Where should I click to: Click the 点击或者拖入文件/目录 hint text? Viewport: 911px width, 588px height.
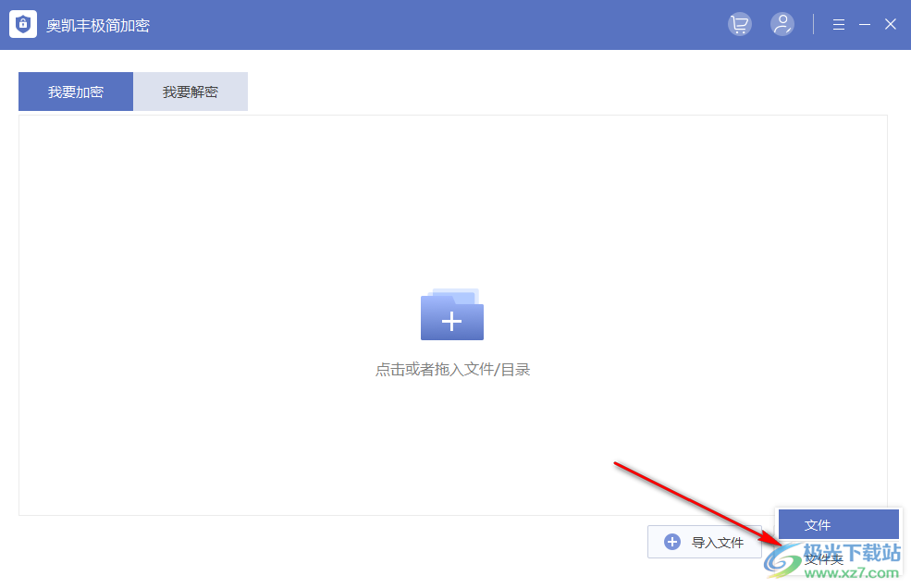(x=452, y=370)
